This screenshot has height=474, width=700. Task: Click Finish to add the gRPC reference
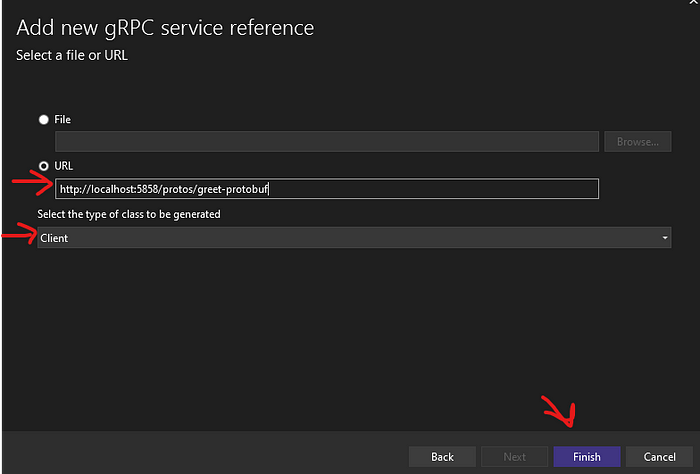point(587,457)
